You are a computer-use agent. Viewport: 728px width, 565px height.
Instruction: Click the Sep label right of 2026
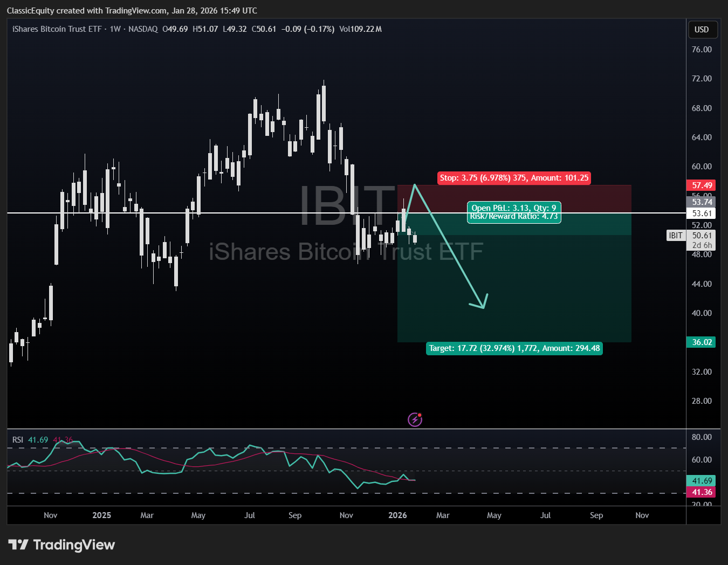pos(596,515)
